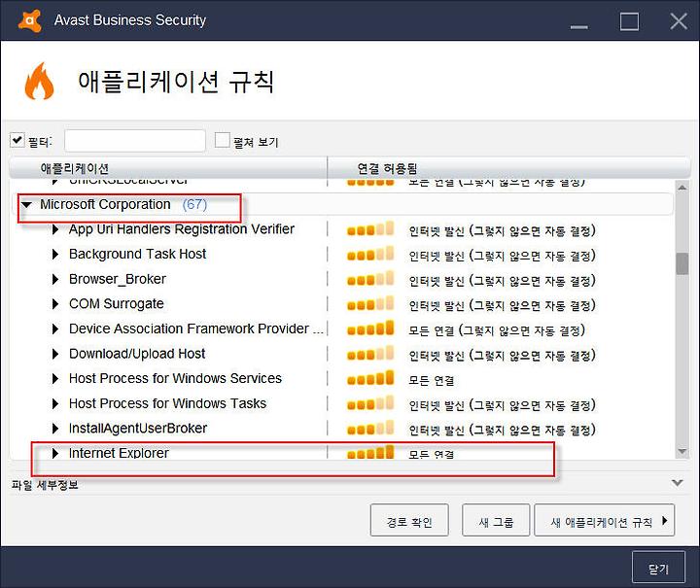Click connection text of Device Association Framework row

[497, 330]
